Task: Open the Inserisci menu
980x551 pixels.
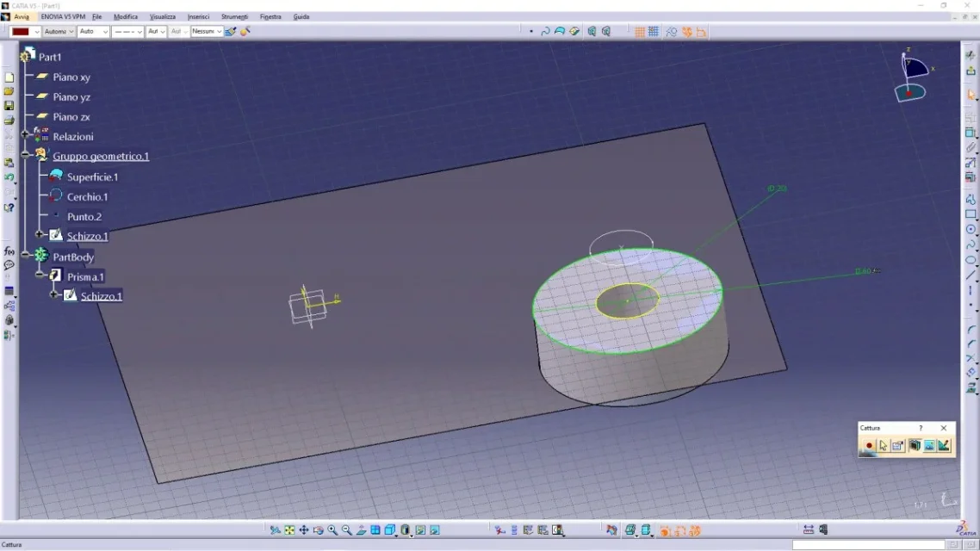Action: [x=198, y=16]
